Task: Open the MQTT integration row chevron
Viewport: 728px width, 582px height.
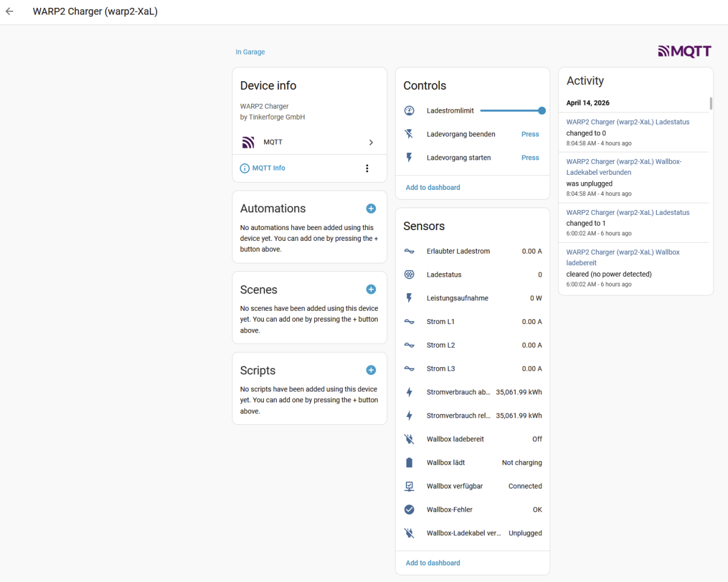Action: [x=371, y=142]
